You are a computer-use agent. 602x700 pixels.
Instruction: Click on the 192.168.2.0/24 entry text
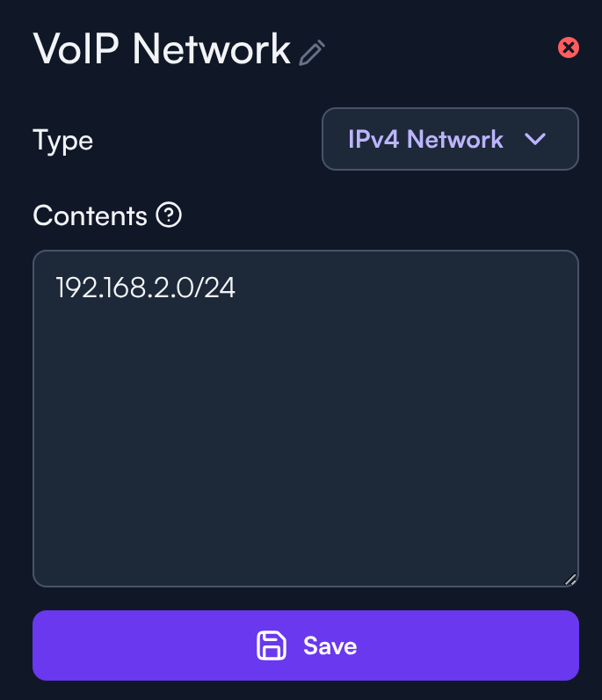(x=146, y=288)
